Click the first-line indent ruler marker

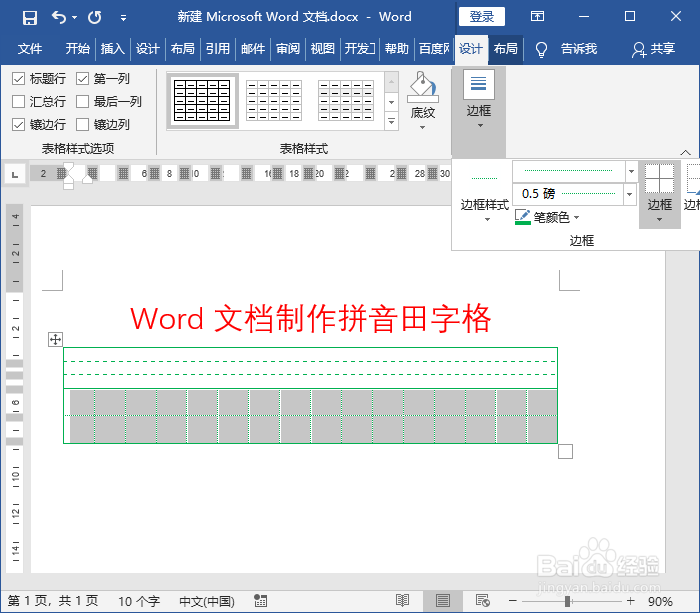(x=68, y=167)
